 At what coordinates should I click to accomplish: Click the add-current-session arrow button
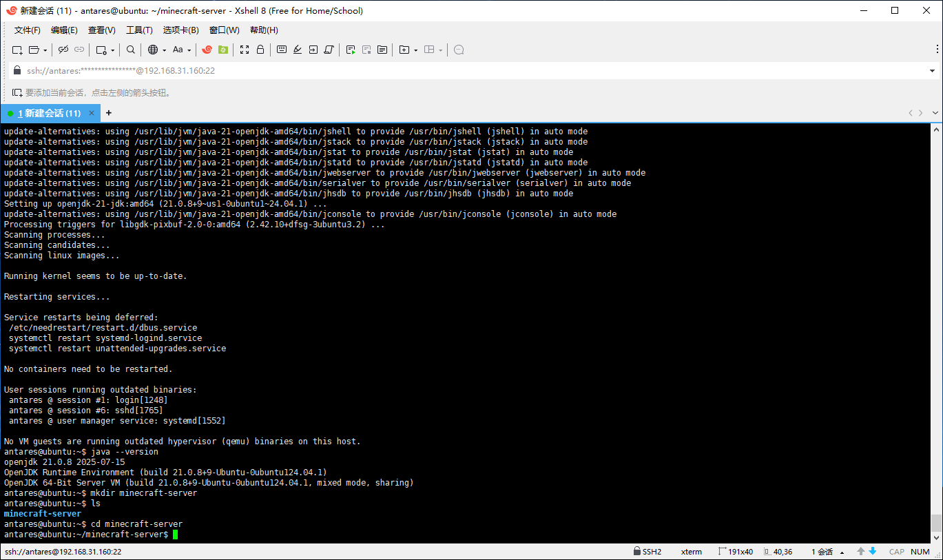pos(17,92)
